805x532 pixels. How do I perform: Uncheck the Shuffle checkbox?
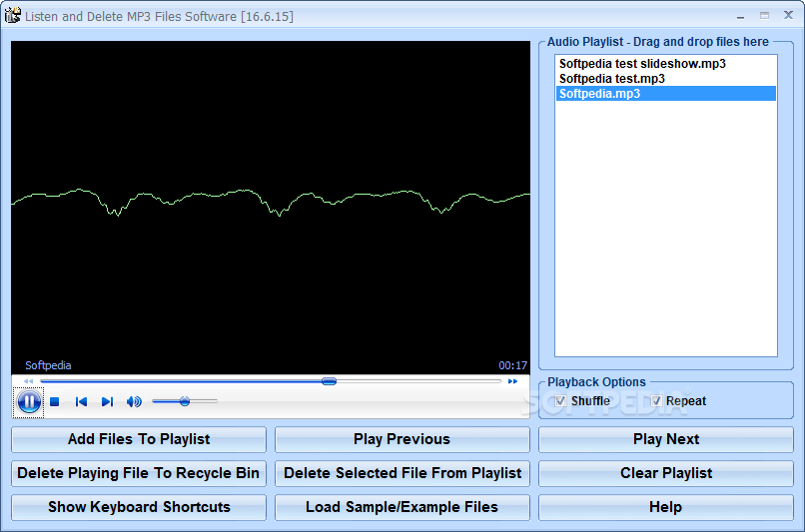click(x=560, y=400)
